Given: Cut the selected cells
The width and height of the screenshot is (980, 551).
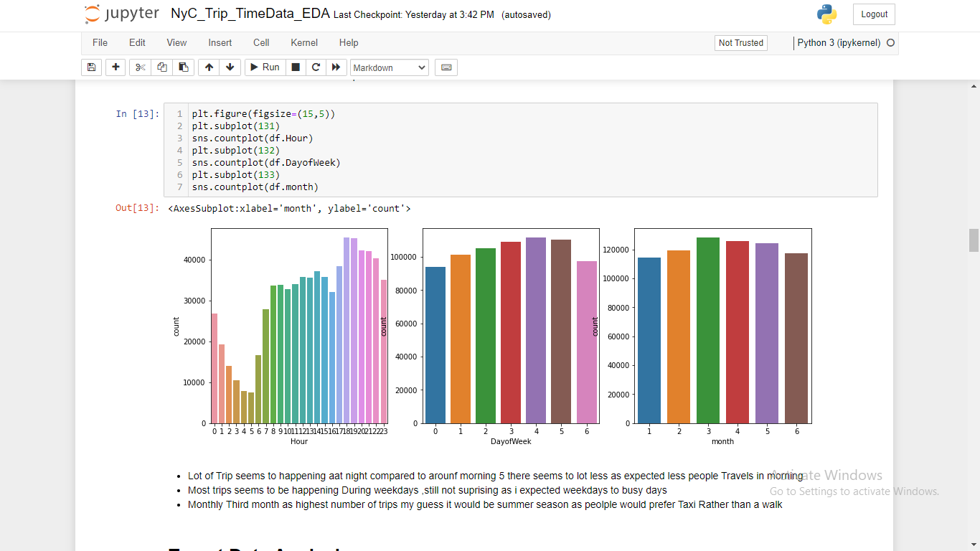Looking at the screenshot, I should [x=140, y=67].
